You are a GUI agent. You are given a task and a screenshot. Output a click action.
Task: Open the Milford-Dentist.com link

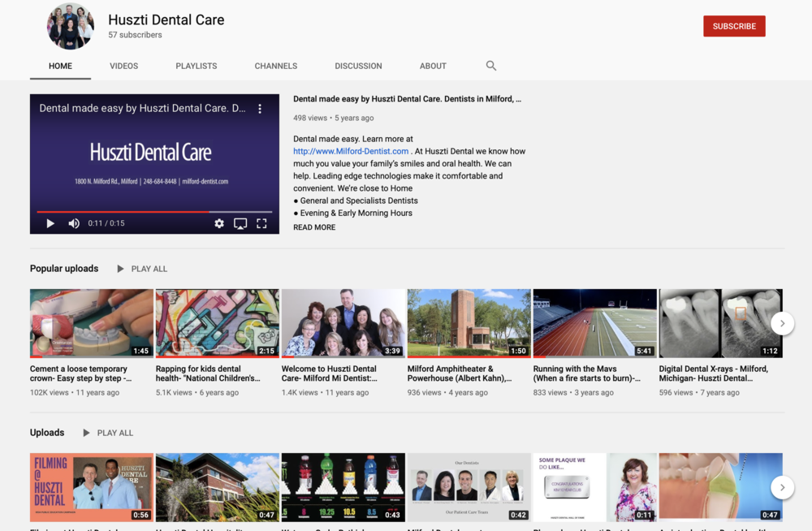[x=351, y=151]
